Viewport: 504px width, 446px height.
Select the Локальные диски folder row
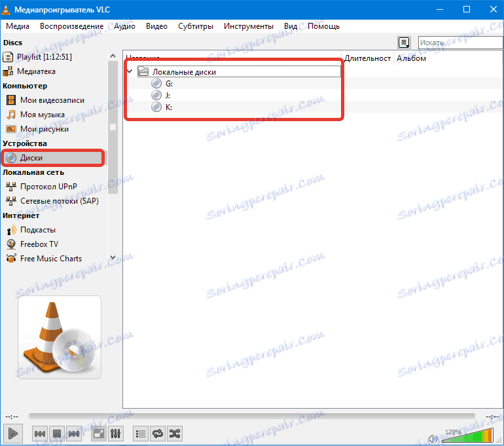[x=238, y=72]
